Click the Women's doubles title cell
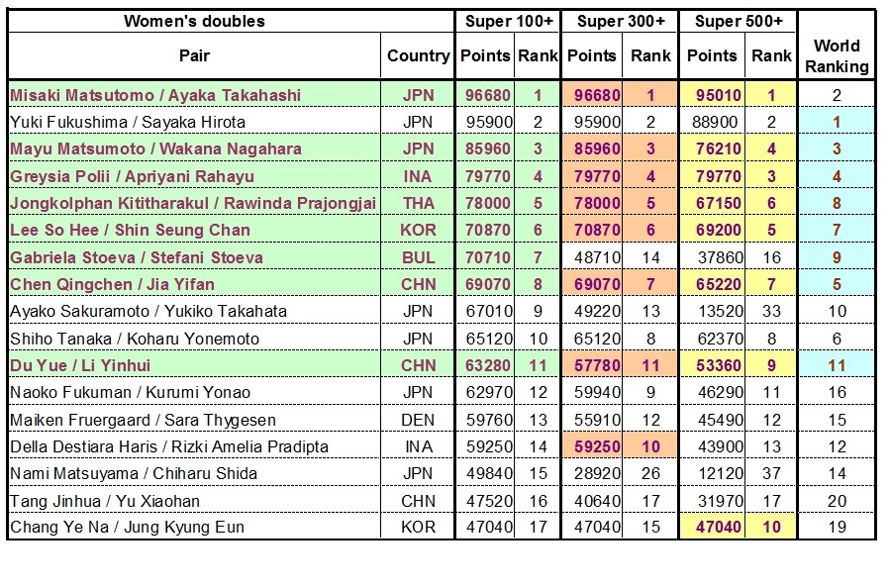 194,21
